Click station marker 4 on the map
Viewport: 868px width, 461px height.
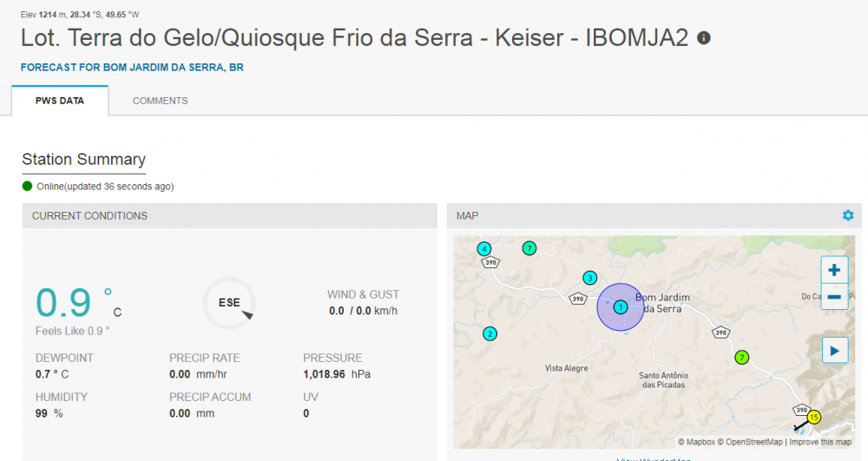pos(484,249)
